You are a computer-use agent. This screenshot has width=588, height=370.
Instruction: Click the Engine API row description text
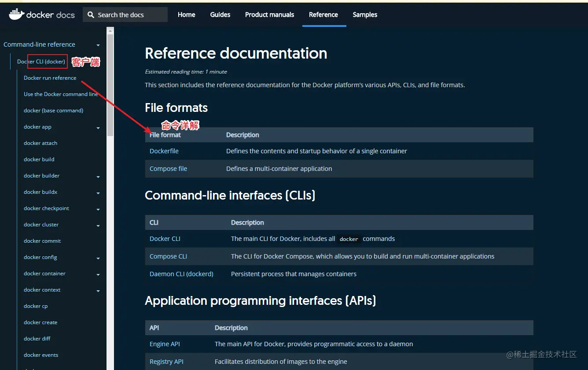pyautogui.click(x=314, y=344)
